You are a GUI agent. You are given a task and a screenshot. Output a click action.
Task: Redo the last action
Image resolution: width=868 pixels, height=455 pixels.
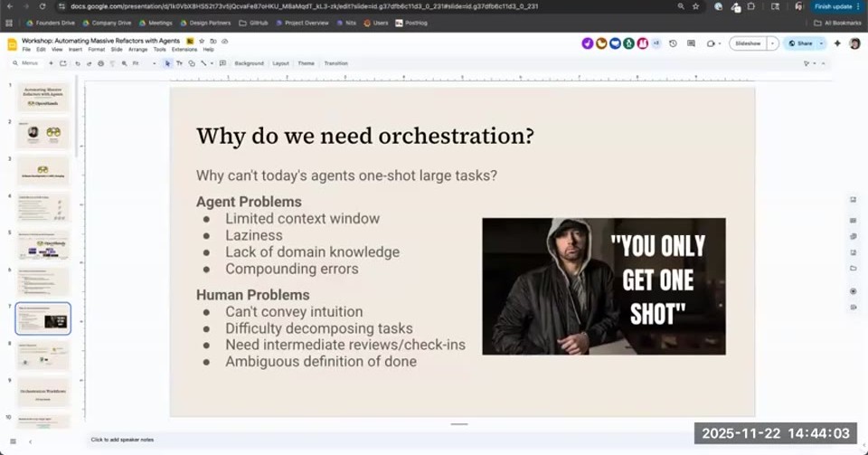(90, 63)
